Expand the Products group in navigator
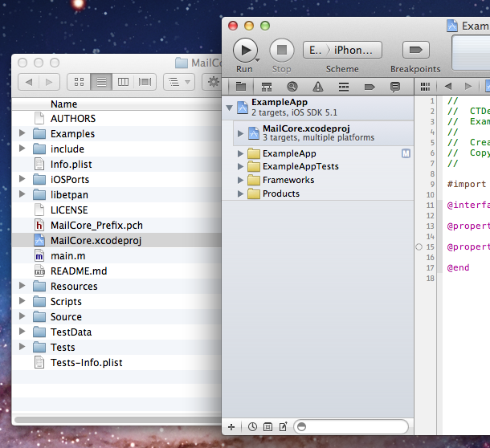 pos(240,193)
